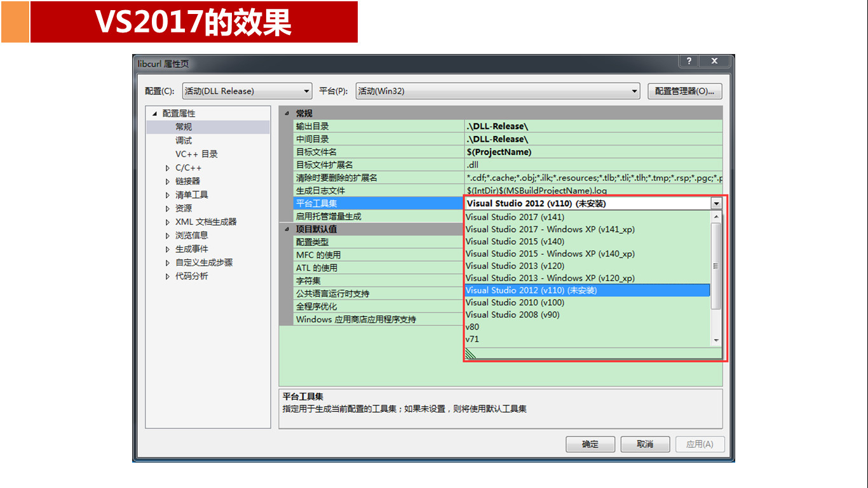The height and width of the screenshot is (488, 868).
Task: Click the 中间目录 value .\DLL-Release\
Action: (x=498, y=139)
